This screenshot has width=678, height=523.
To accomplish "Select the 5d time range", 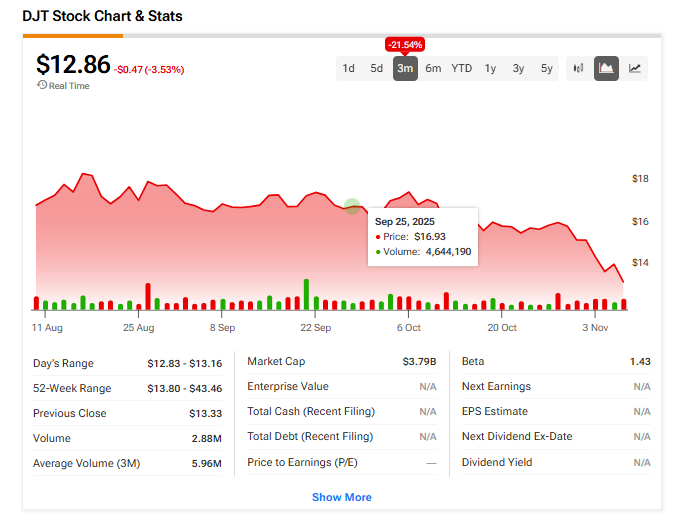I will pos(376,68).
